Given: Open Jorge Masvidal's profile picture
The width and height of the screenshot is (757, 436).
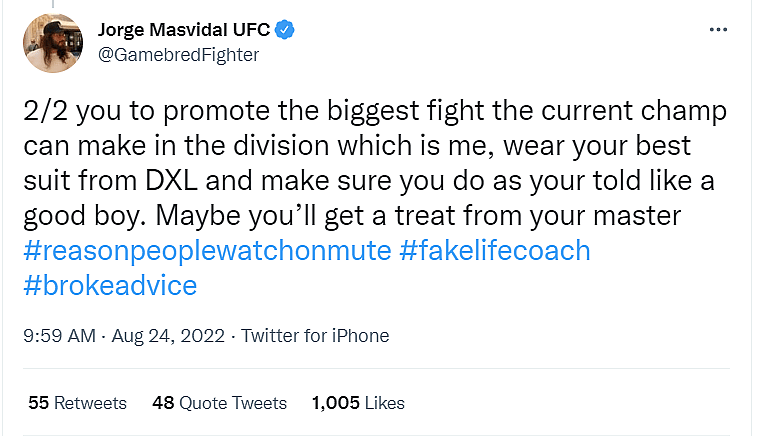Looking at the screenshot, I should pyautogui.click(x=52, y=43).
